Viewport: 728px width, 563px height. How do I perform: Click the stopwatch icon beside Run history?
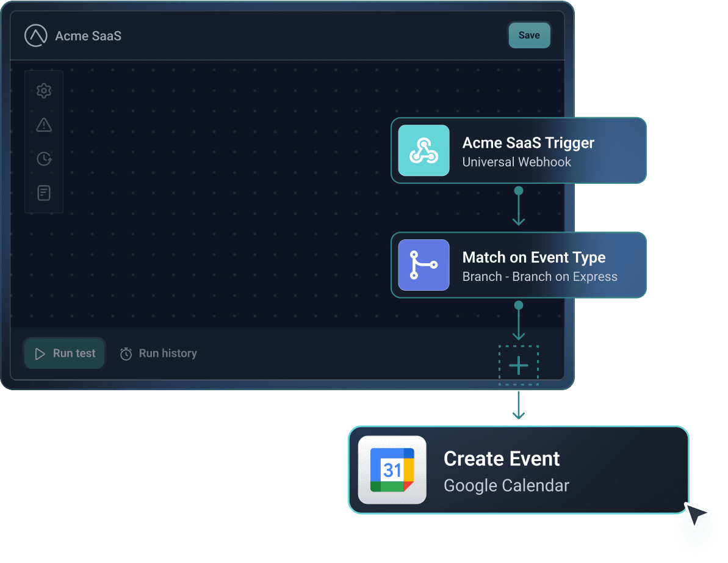(126, 353)
